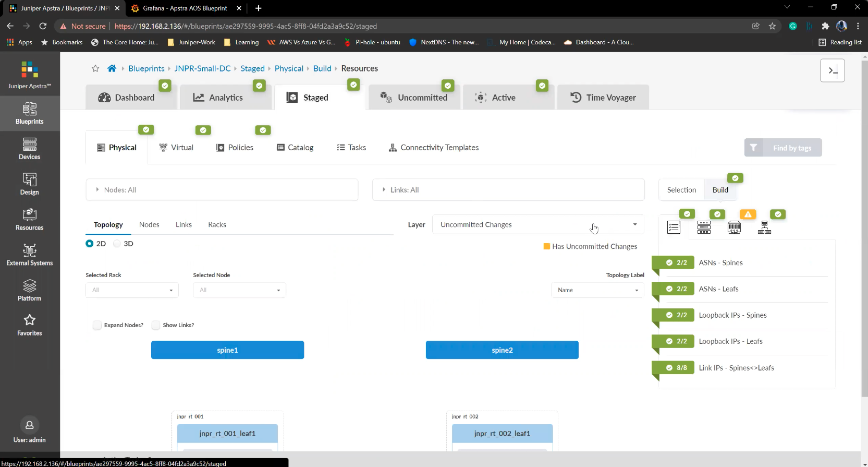868x467 pixels.
Task: Share this page from address bar
Action: (756, 26)
